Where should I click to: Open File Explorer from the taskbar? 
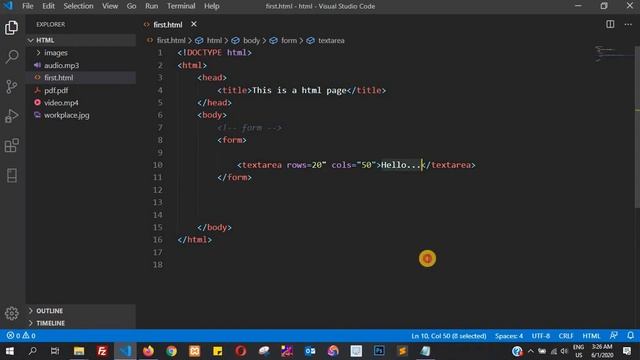(x=79, y=351)
